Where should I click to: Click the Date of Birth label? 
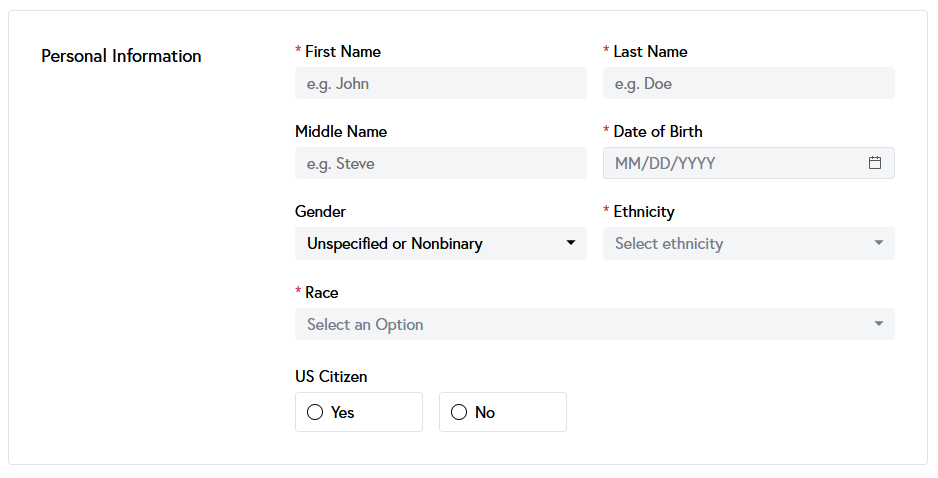click(x=657, y=131)
